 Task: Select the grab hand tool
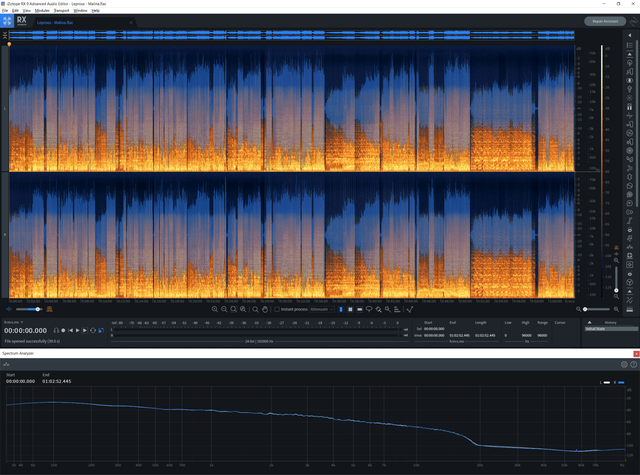click(265, 309)
